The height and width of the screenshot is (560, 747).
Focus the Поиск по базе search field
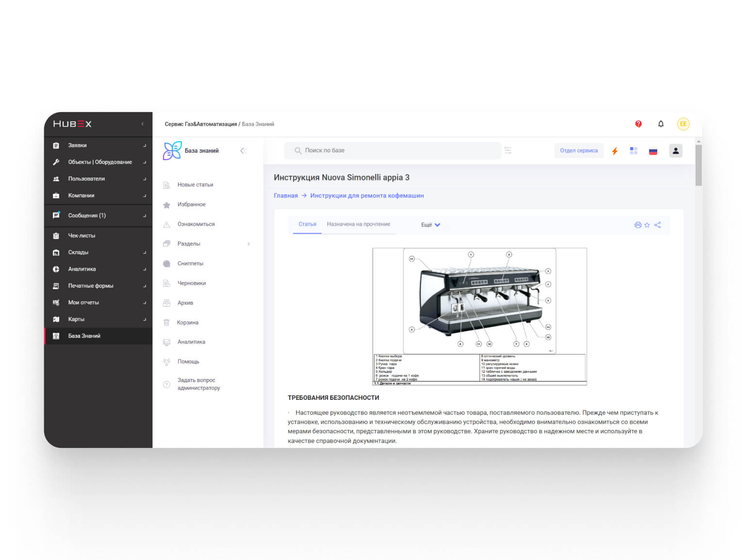393,150
